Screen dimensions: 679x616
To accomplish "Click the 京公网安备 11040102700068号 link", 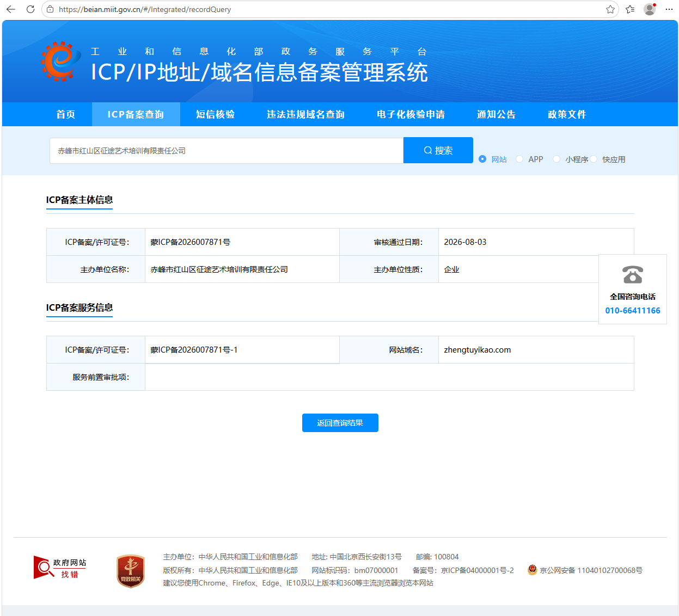I will 591,570.
